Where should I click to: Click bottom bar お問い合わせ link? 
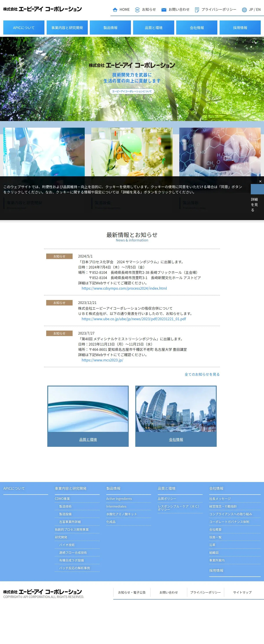(x=169, y=592)
